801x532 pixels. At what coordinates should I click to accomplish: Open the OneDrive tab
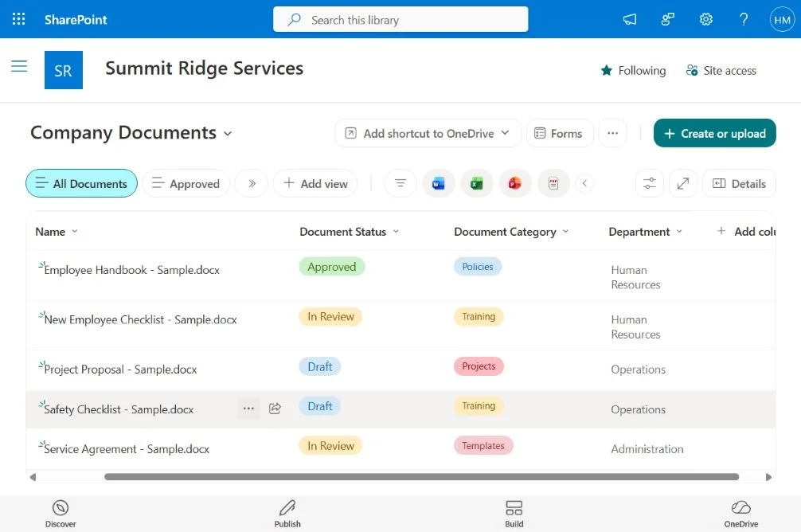pyautogui.click(x=740, y=514)
